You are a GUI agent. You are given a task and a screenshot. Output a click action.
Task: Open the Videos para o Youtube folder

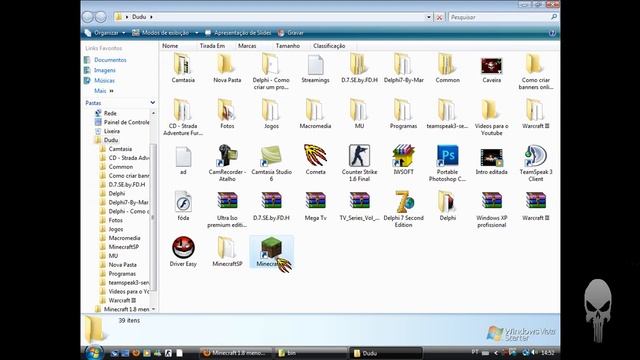click(x=491, y=110)
